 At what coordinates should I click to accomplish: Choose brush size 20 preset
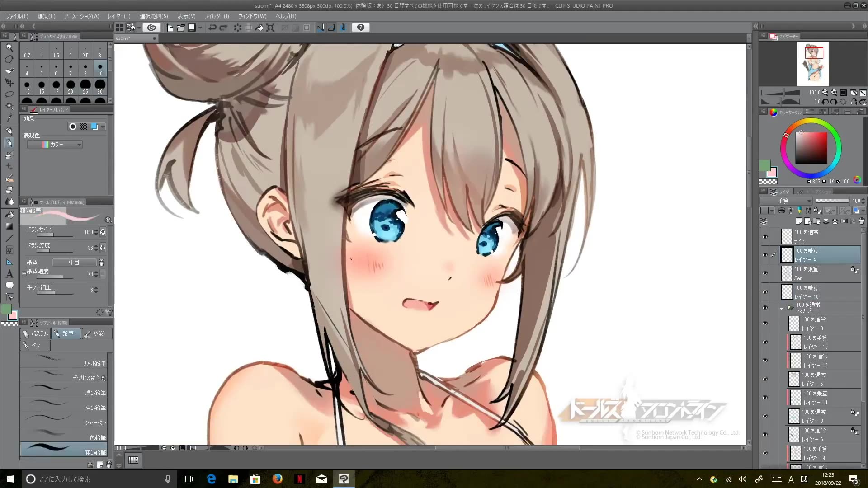[71, 85]
